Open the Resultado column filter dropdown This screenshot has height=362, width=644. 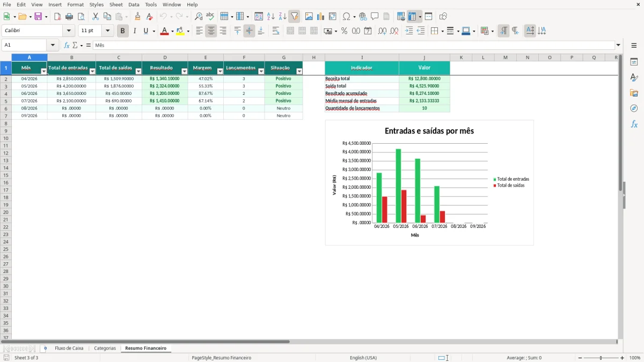(x=184, y=71)
